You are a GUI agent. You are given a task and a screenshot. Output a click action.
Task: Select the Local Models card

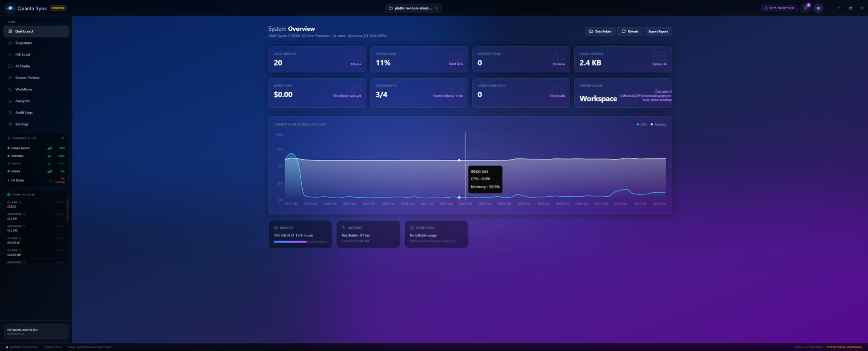tap(317, 60)
